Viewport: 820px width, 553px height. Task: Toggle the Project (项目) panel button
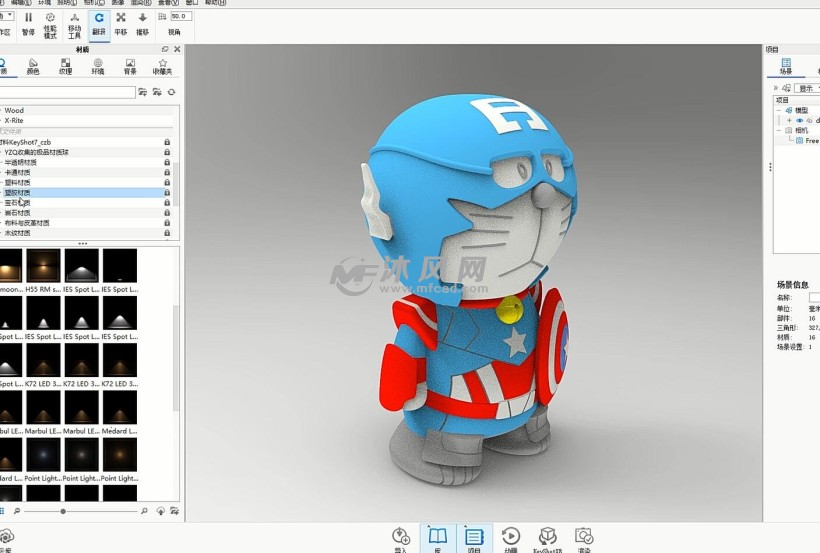click(474, 538)
